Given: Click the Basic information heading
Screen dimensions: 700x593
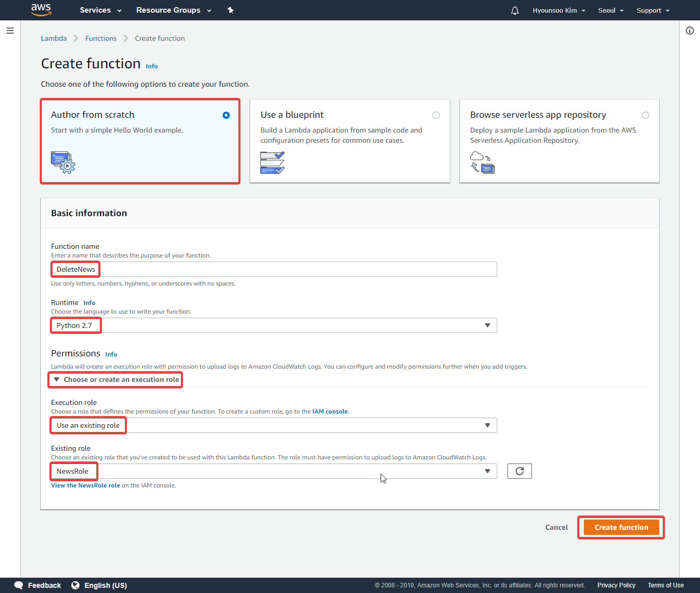Looking at the screenshot, I should click(89, 213).
